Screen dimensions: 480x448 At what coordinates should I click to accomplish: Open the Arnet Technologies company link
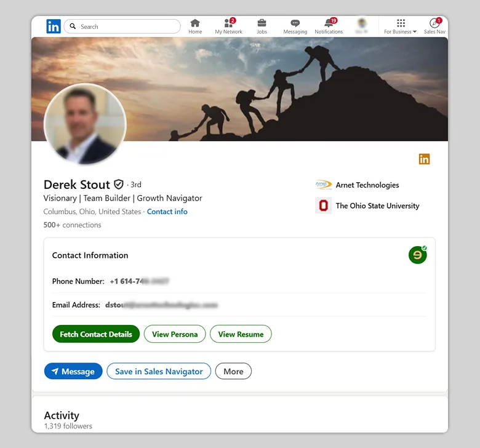click(367, 185)
